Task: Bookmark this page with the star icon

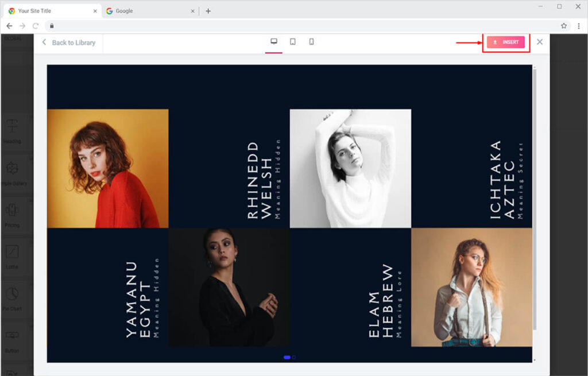Action: tap(564, 26)
